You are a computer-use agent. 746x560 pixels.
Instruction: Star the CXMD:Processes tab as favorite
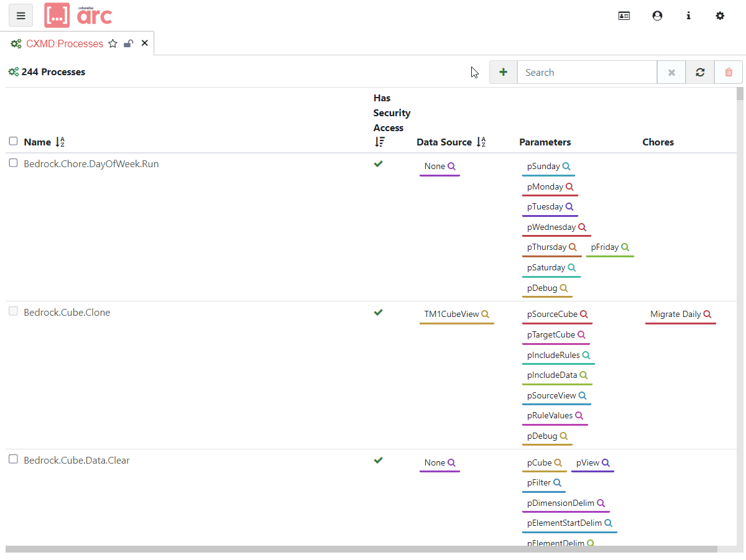(113, 44)
